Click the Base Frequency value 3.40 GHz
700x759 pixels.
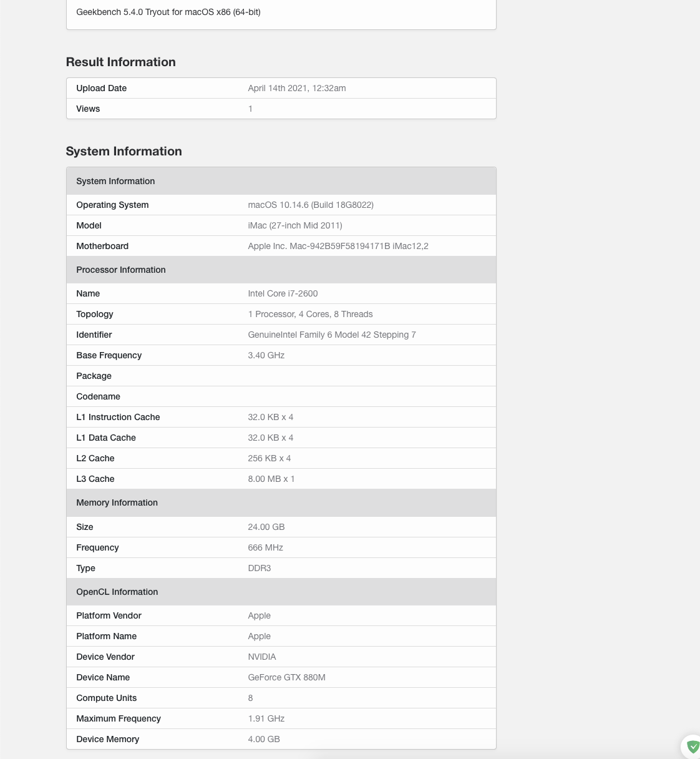coord(266,355)
